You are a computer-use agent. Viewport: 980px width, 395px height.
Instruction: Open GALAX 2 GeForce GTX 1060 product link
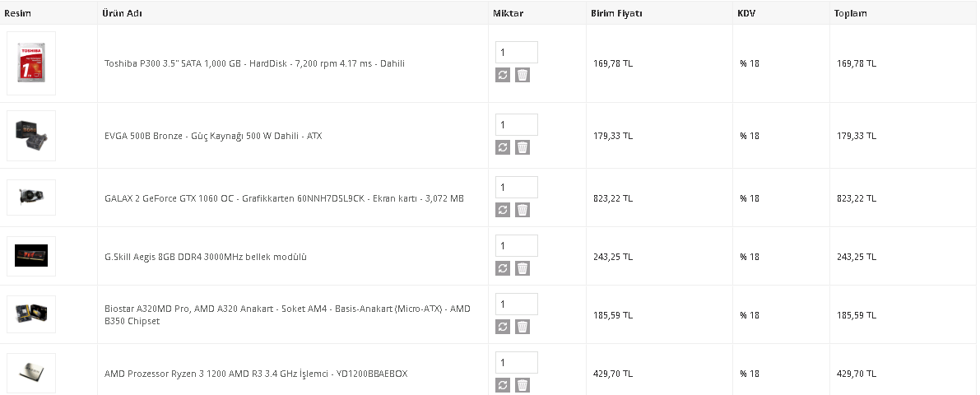tap(284, 198)
